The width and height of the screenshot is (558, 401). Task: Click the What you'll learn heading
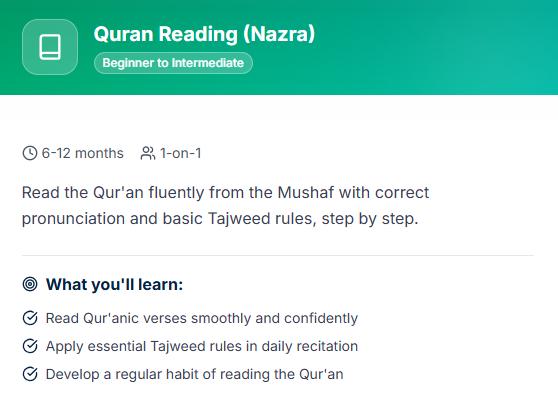pyautogui.click(x=114, y=284)
